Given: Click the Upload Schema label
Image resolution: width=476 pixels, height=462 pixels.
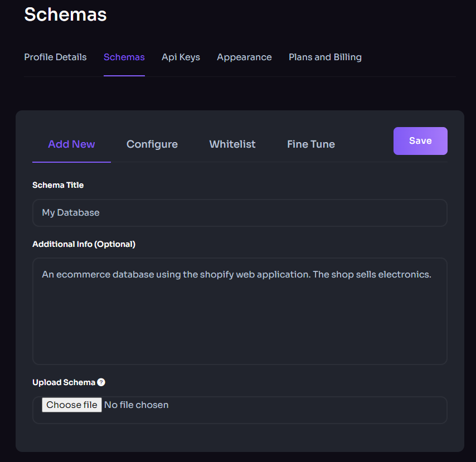Looking at the screenshot, I should 63,382.
